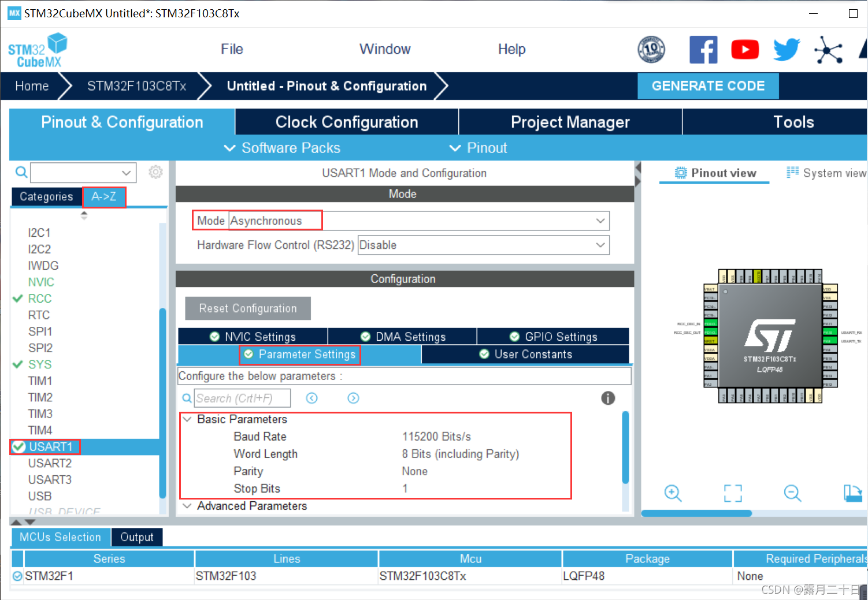Switch to the Project Manager tab

tap(570, 122)
